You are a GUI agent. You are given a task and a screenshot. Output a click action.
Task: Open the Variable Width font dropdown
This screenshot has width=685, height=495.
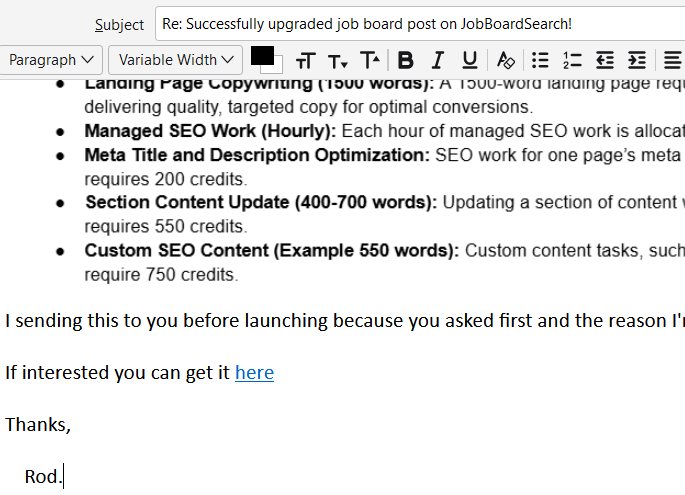(176, 60)
